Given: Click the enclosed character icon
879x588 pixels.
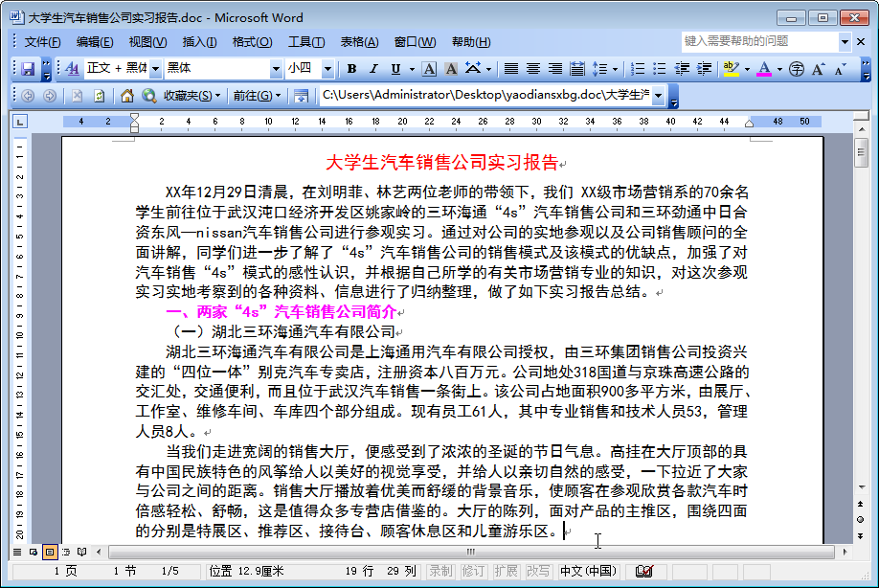Looking at the screenshot, I should tap(796, 69).
